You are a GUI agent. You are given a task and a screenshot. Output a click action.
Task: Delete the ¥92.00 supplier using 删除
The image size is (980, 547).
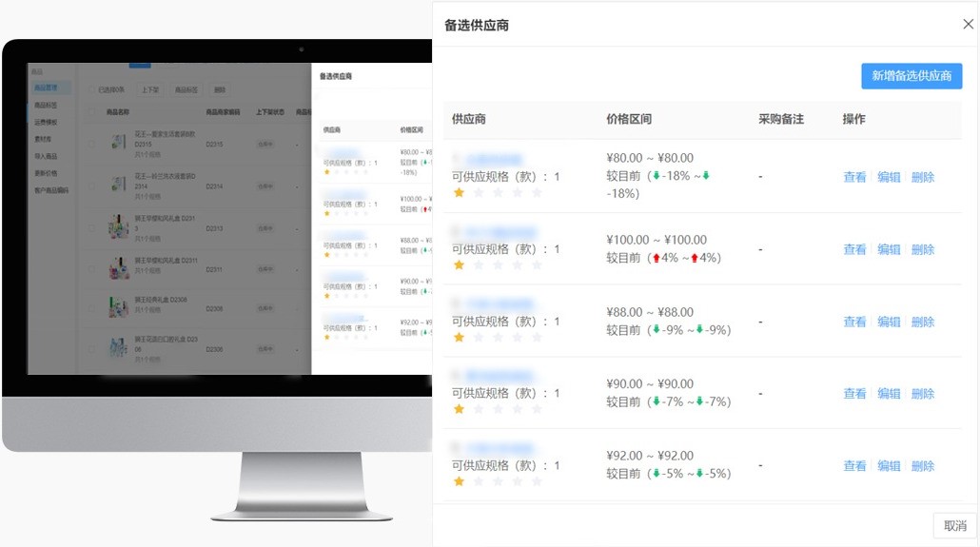click(x=923, y=466)
